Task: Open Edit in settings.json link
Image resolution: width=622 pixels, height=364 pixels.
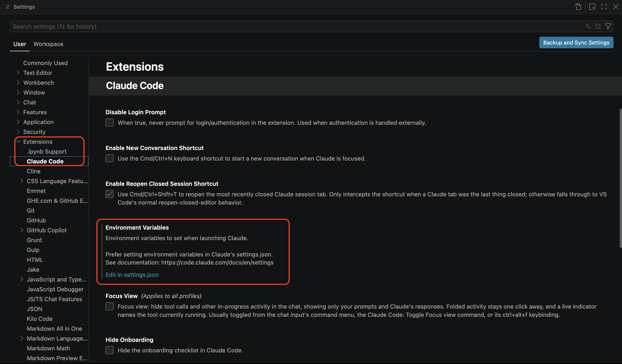Action: coord(132,275)
